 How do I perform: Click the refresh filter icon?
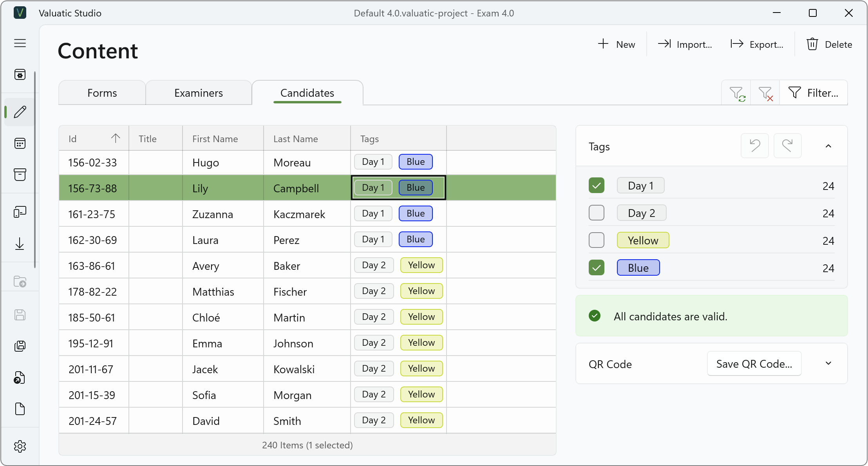(736, 93)
